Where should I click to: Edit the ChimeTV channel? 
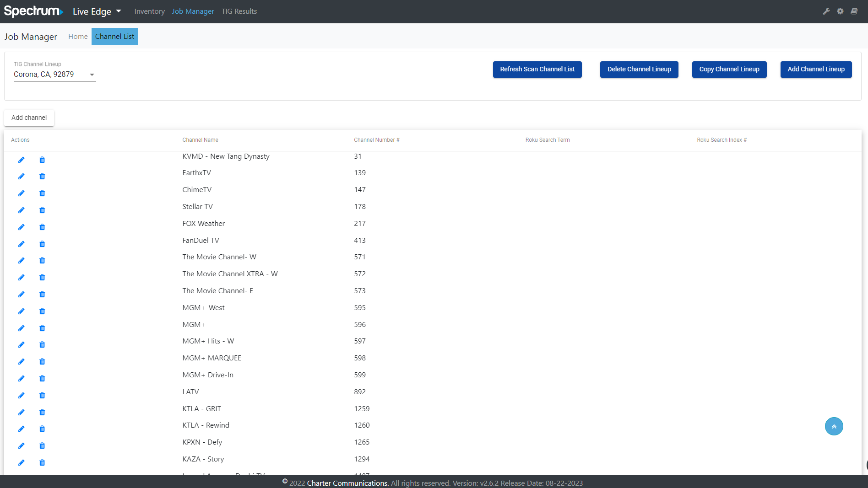(x=22, y=193)
